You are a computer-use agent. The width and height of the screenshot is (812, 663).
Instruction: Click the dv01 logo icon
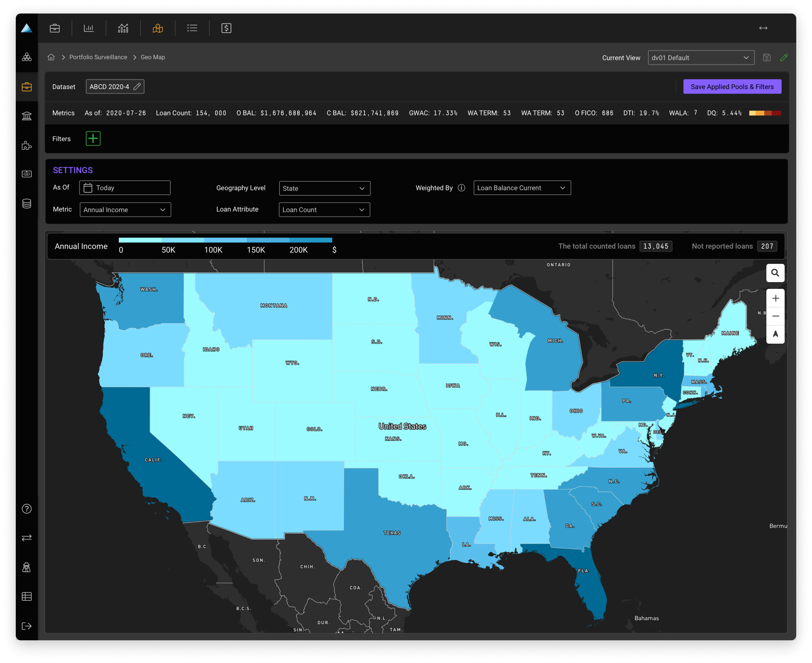point(26,28)
